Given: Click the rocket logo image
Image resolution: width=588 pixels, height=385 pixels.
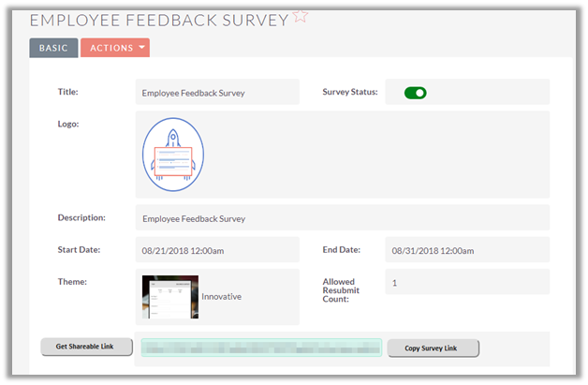Looking at the screenshot, I should (173, 155).
